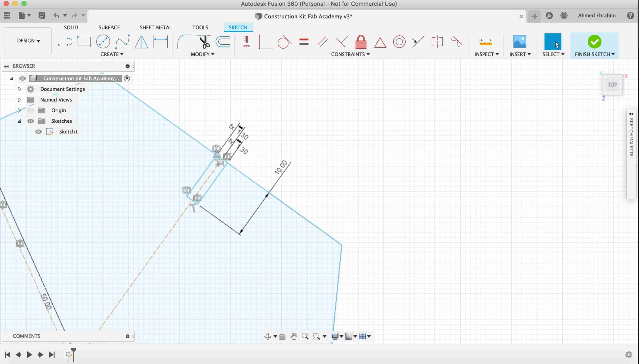Apply Horizontal/Vertical constraint

point(247,41)
